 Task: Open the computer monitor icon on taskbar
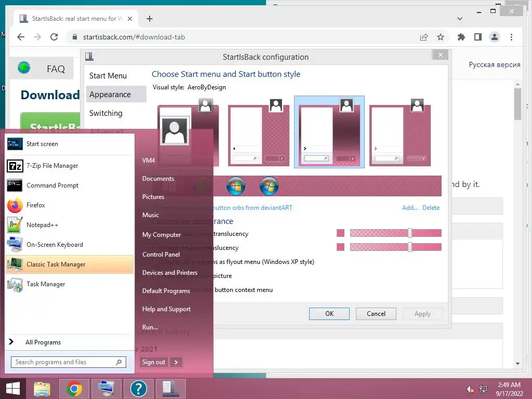click(x=106, y=389)
